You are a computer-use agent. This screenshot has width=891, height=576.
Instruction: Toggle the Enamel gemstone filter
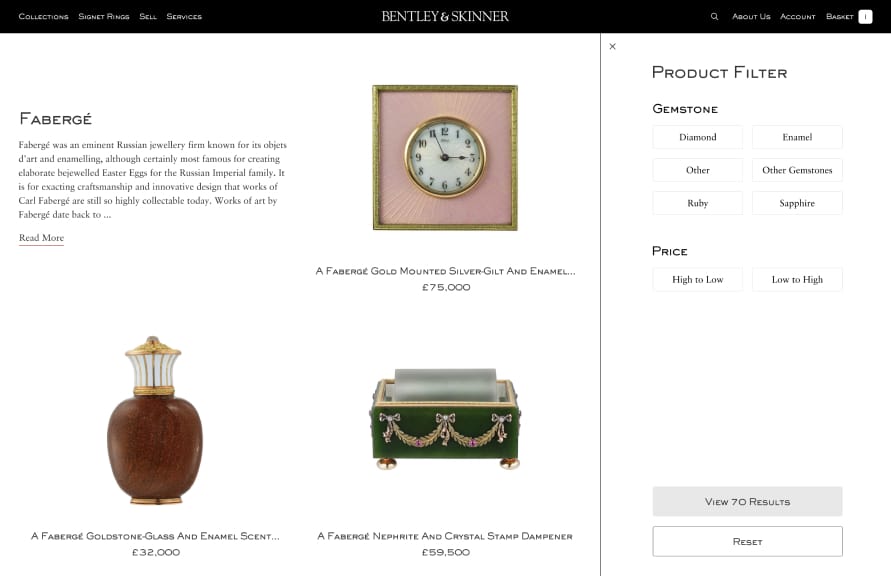797,137
